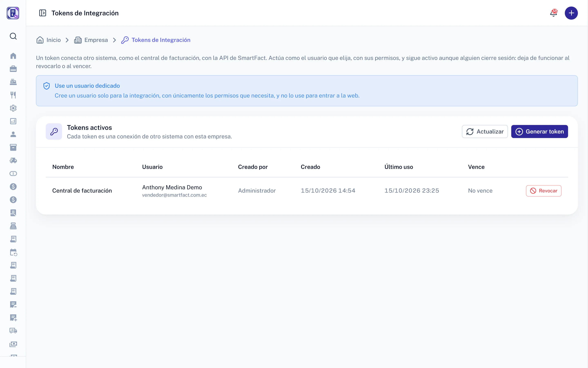The width and height of the screenshot is (588, 368).
Task: Click the key icon beside Tokens activos
Action: point(54,131)
